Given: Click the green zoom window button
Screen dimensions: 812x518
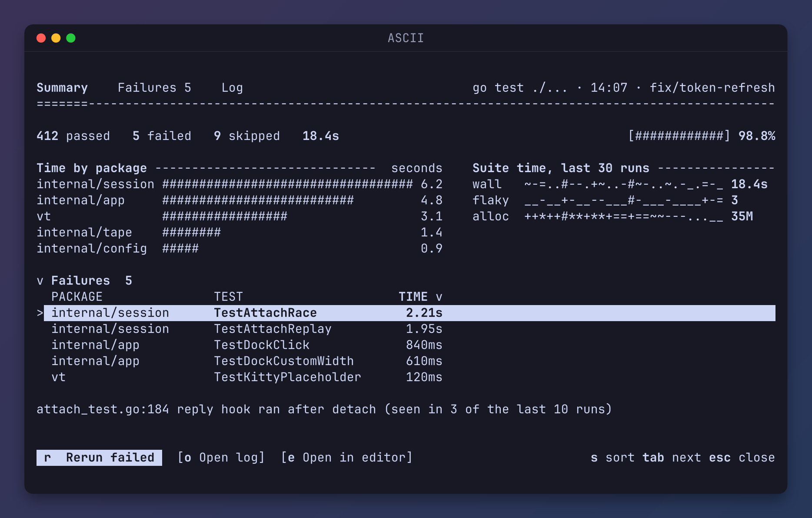Looking at the screenshot, I should (71, 38).
